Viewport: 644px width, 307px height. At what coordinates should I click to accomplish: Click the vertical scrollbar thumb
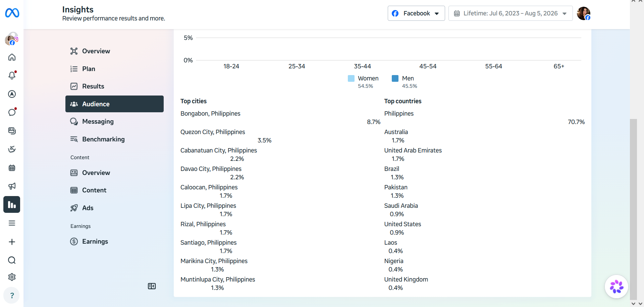[x=633, y=209]
